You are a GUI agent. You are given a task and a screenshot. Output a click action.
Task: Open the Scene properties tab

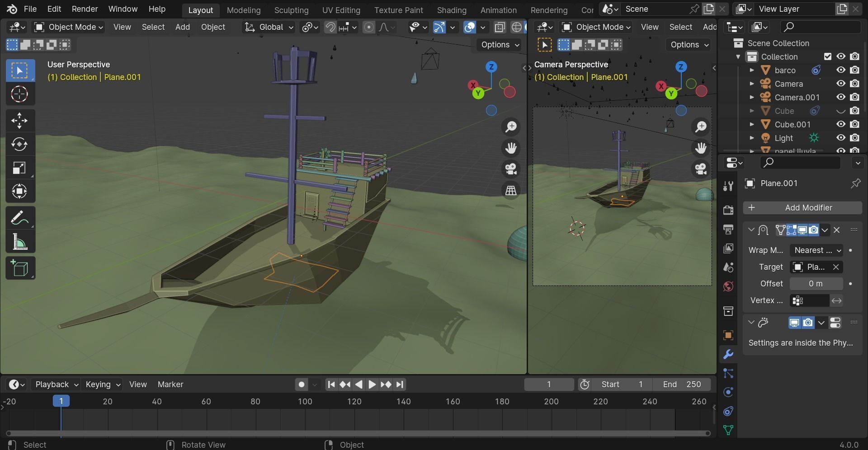click(728, 267)
